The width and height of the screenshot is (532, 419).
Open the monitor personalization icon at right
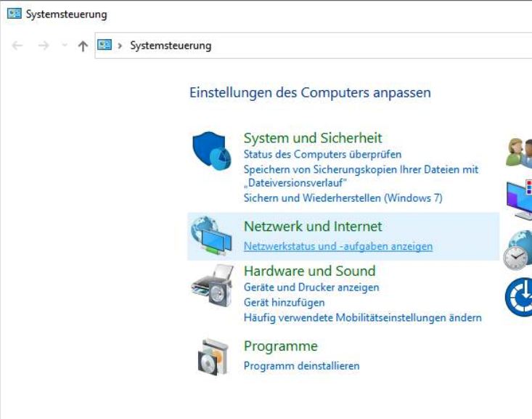(519, 200)
